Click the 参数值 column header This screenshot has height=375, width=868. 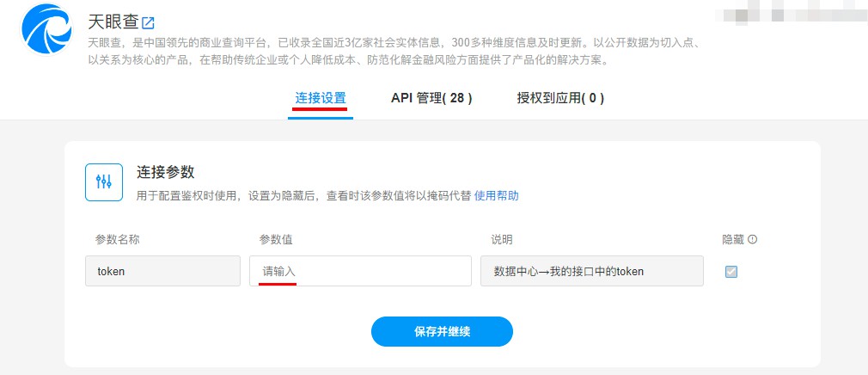point(276,239)
